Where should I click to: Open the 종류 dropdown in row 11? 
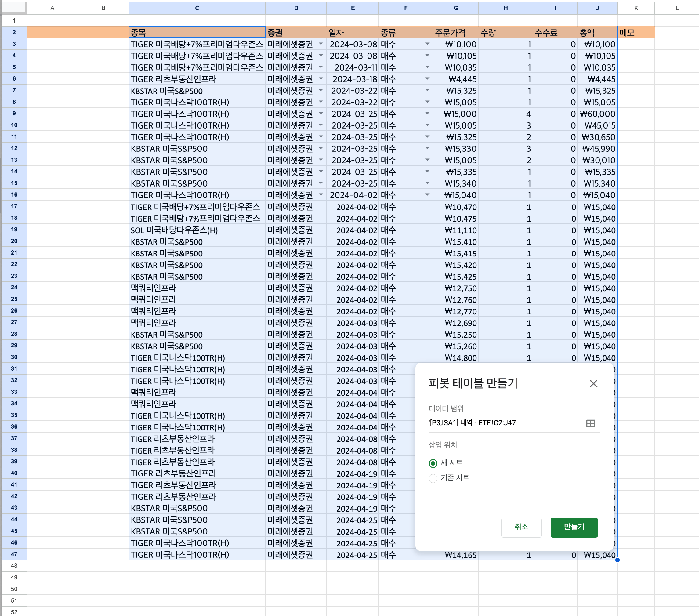click(427, 137)
